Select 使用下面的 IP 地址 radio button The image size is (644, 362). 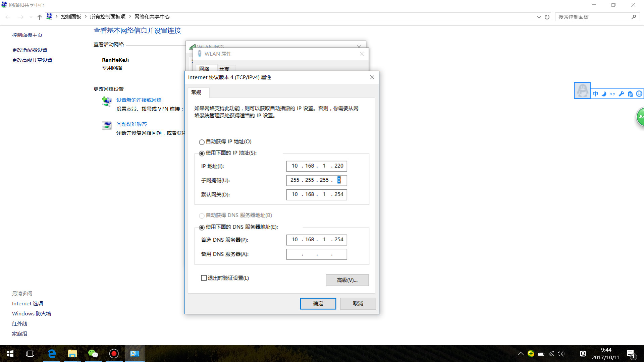point(202,154)
